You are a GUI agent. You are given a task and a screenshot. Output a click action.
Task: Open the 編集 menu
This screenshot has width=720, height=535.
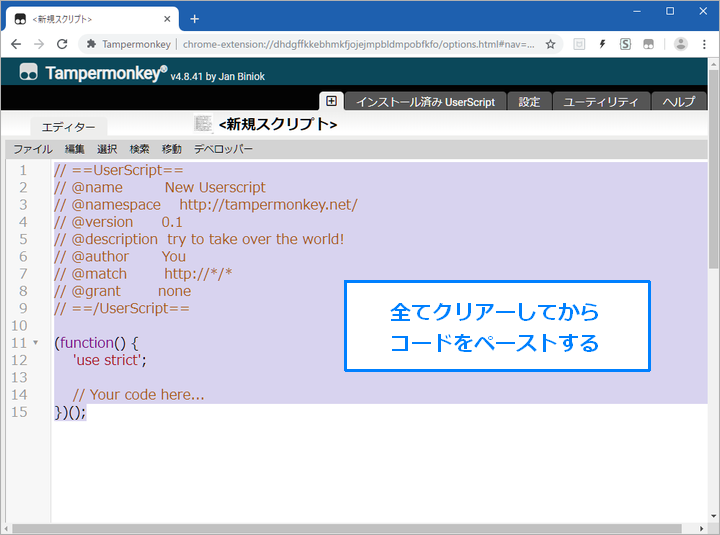click(x=74, y=149)
